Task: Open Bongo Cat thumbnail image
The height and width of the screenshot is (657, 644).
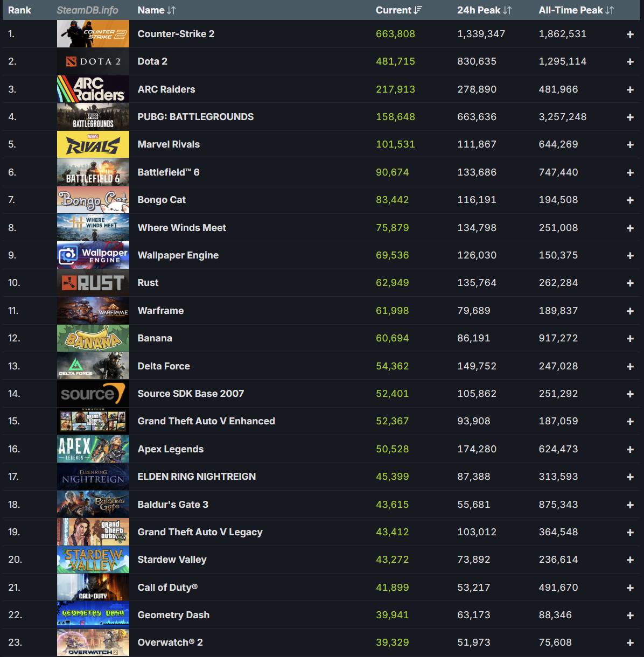Action: (93, 200)
